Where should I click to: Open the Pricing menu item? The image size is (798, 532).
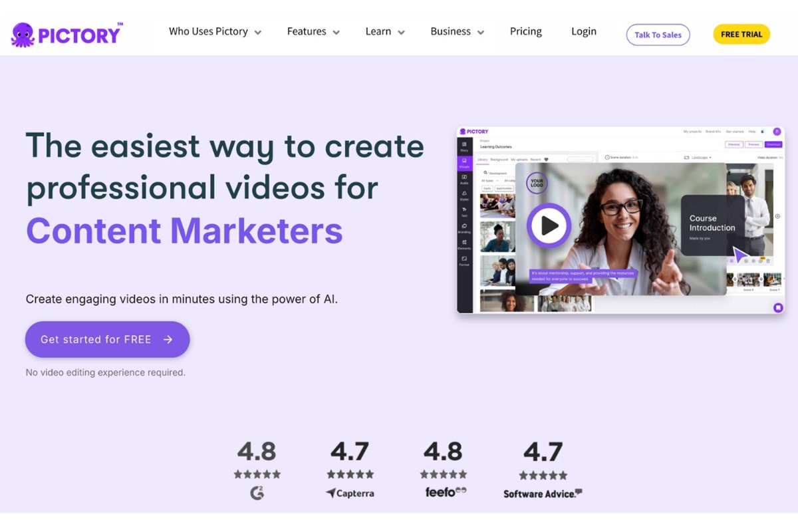(x=525, y=31)
